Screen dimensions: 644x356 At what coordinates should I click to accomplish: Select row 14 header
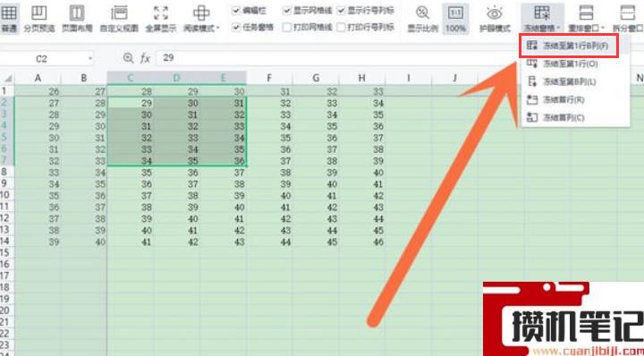pos(7,242)
